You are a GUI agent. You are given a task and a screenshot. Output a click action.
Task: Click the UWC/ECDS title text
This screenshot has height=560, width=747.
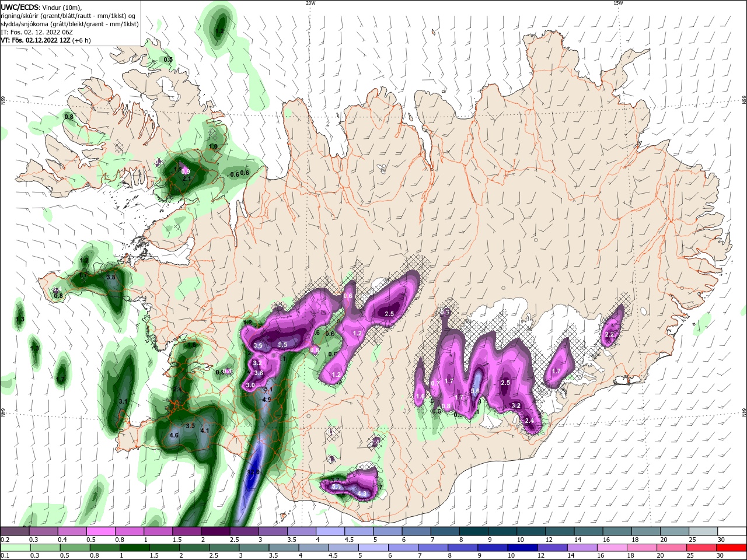click(x=20, y=7)
